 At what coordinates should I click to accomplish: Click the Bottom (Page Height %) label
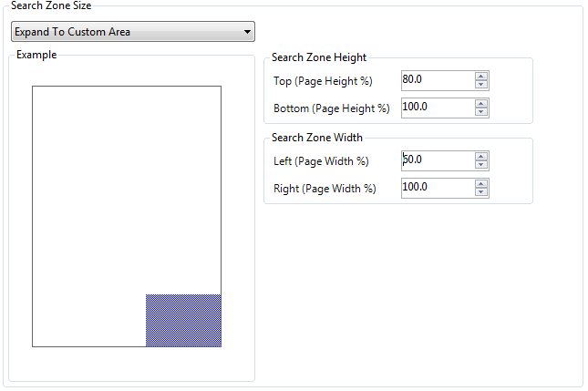click(x=331, y=108)
